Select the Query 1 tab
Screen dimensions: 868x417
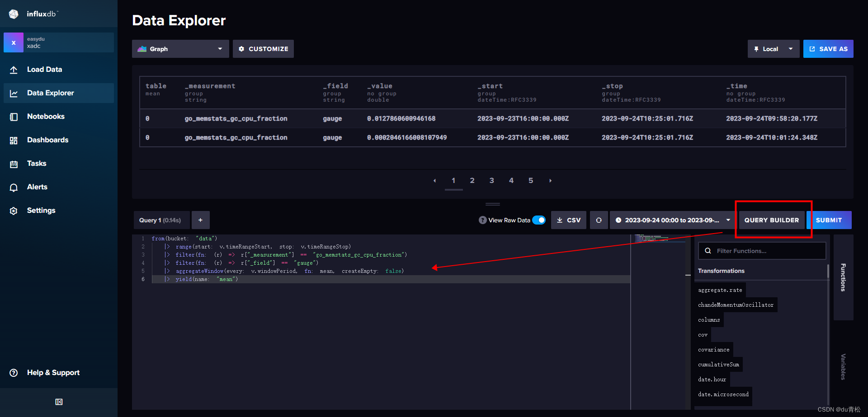pos(161,220)
